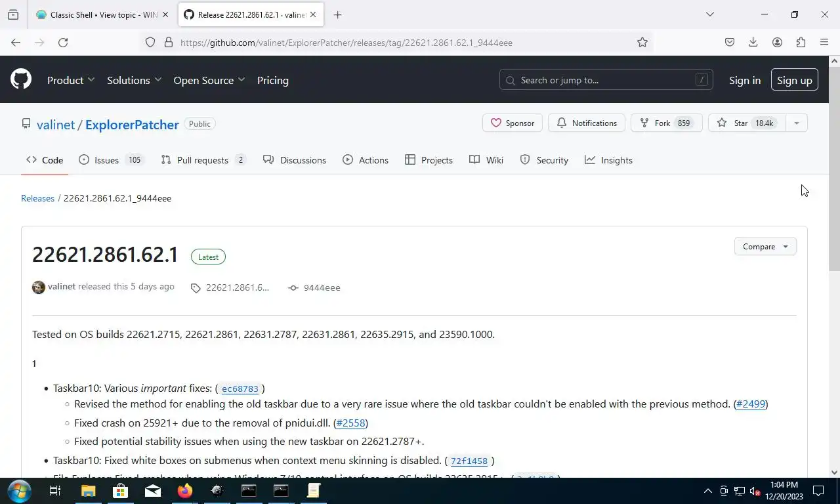Open a new browser tab
The image size is (840, 504).
pyautogui.click(x=337, y=14)
